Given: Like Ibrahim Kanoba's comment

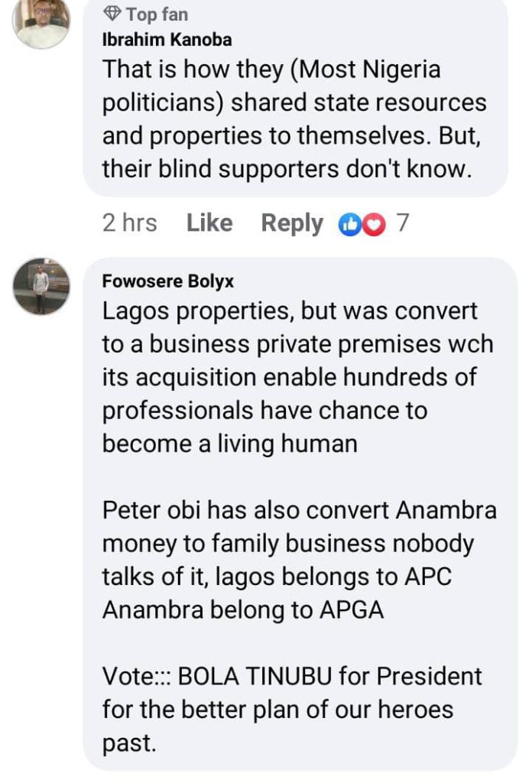Looking at the screenshot, I should pos(209,223).
